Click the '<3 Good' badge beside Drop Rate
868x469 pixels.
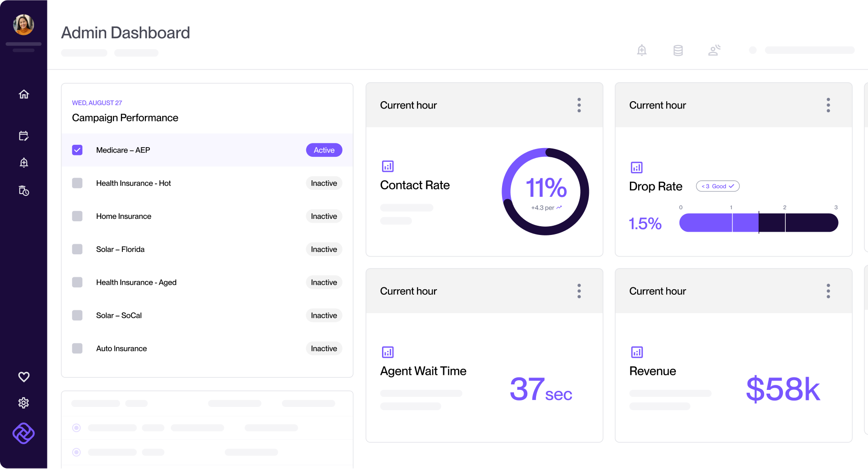(x=718, y=186)
